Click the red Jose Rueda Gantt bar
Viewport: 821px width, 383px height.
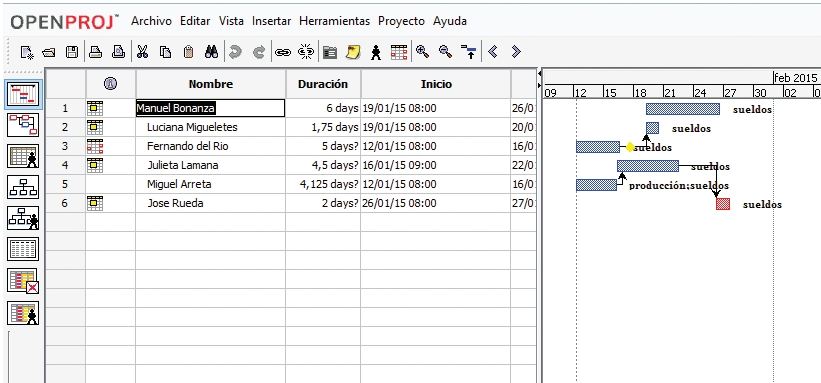click(x=723, y=204)
